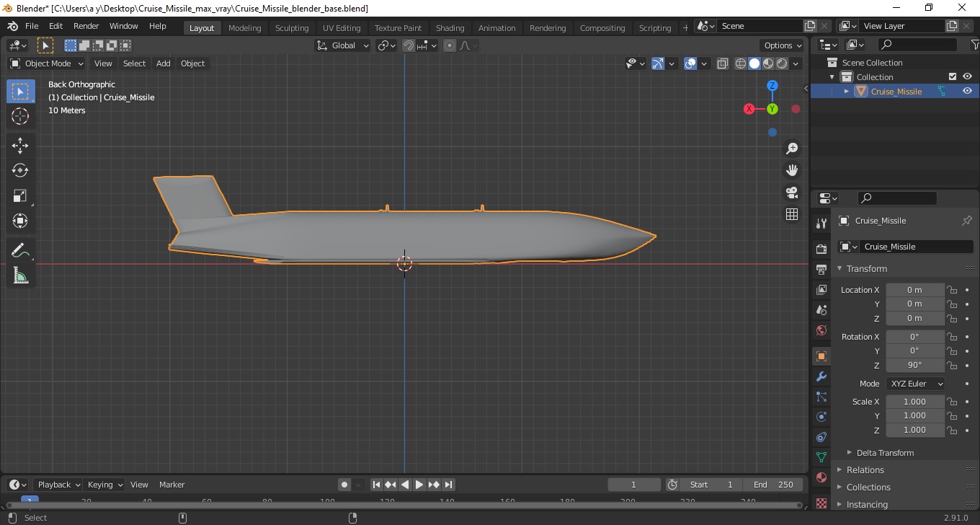Toggle proportional editing in header

[x=450, y=45]
